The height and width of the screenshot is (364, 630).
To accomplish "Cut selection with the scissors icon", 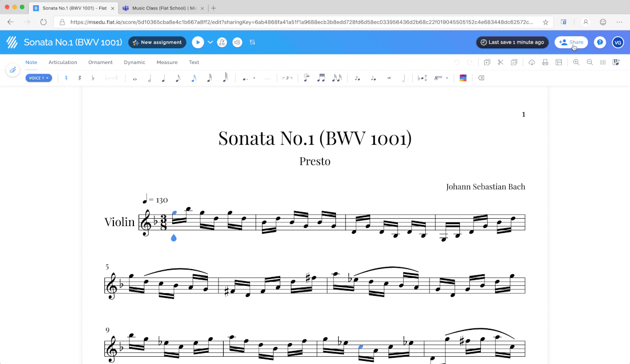I will (500, 62).
